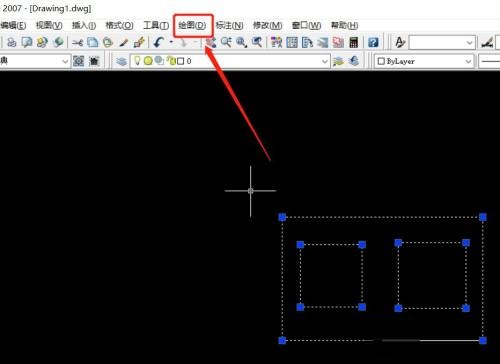Click the blue Help question mark icon
Image resolution: width=500 pixels, height=364 pixels.
373,42
